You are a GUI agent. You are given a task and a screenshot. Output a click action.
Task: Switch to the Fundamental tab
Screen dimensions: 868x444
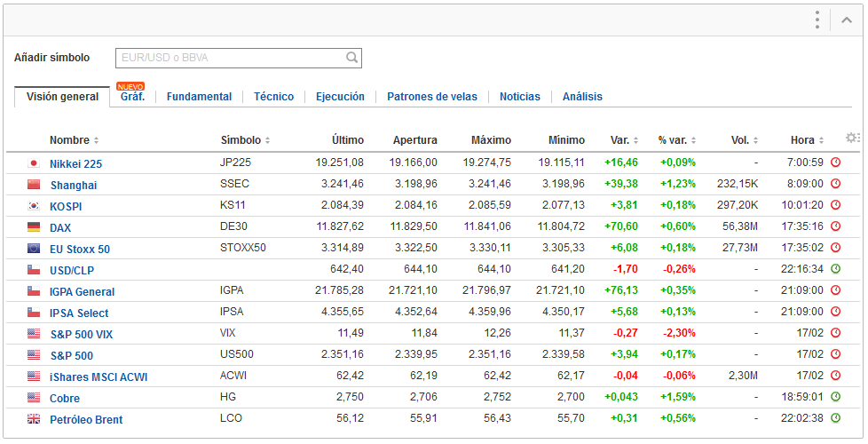pos(200,96)
